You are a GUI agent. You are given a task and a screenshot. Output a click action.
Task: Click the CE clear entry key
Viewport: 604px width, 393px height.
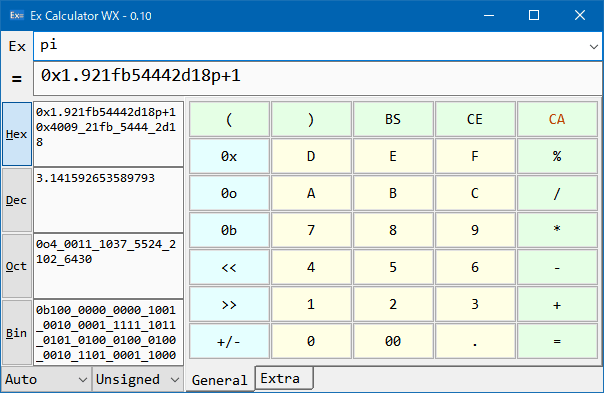click(475, 119)
